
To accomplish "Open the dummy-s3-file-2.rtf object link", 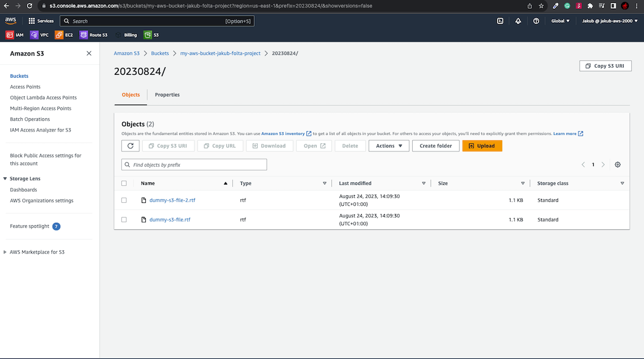I will [x=172, y=201].
